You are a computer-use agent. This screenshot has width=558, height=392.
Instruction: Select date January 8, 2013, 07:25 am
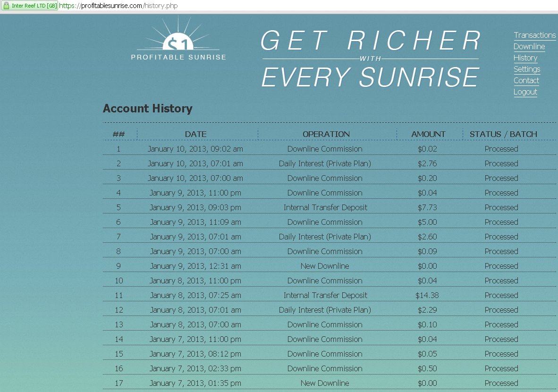[x=195, y=295]
